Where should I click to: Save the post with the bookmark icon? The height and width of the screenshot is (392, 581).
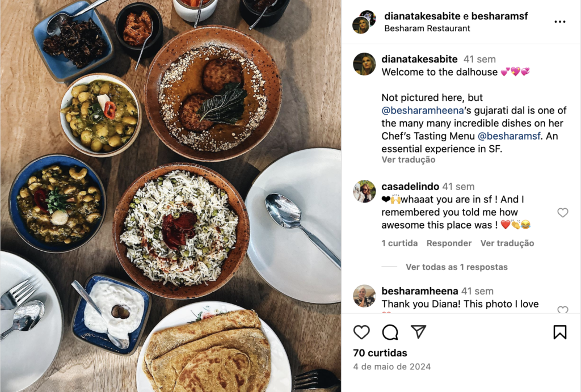tap(559, 332)
